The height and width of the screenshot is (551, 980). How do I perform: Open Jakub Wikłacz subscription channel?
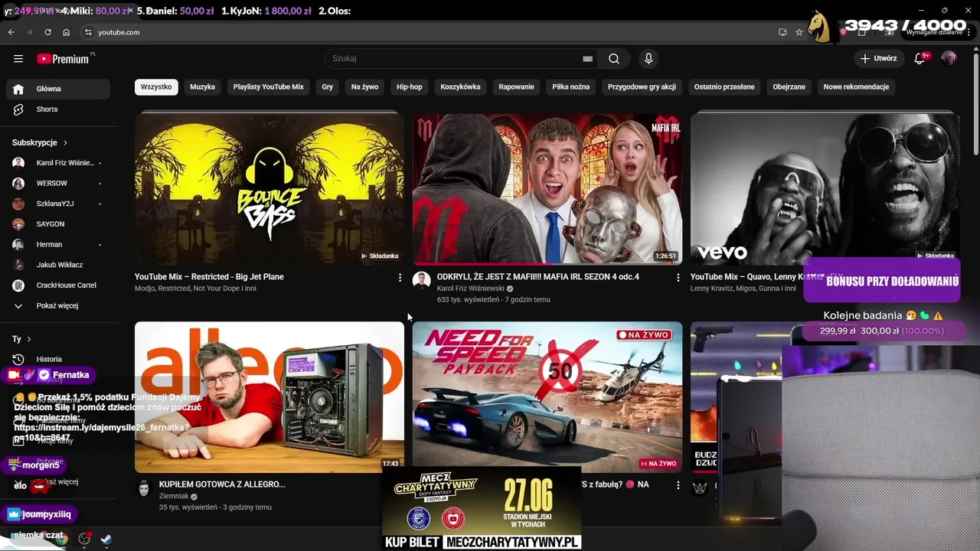click(58, 265)
